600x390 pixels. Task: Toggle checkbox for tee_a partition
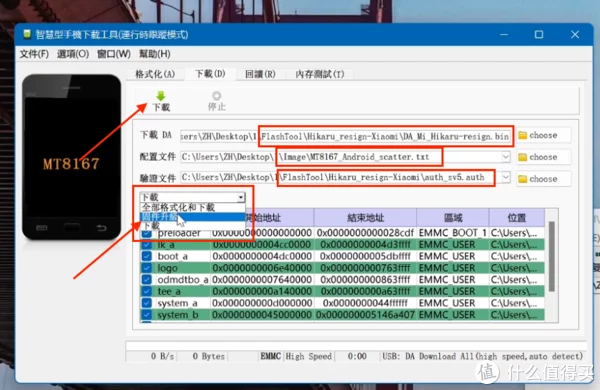tap(147, 291)
